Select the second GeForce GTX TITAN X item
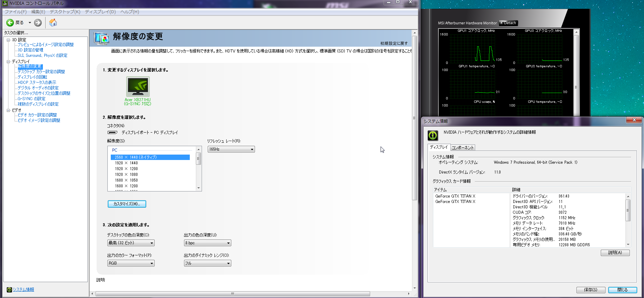The width and height of the screenshot is (644, 298). (455, 202)
